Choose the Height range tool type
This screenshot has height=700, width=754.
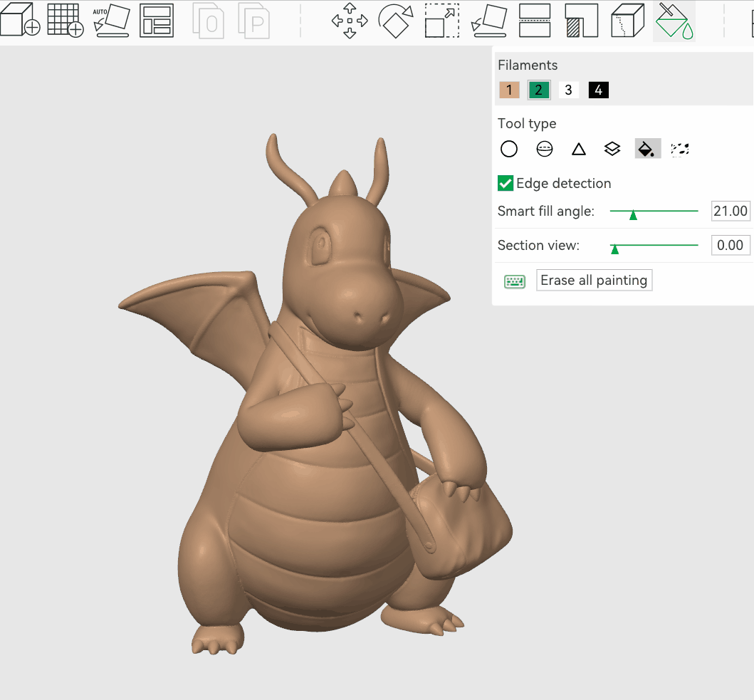[x=612, y=149]
